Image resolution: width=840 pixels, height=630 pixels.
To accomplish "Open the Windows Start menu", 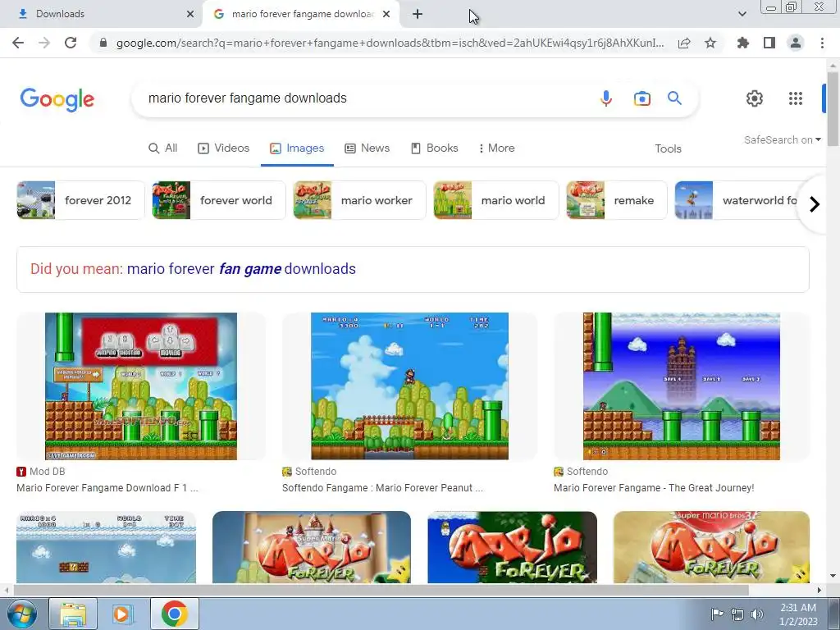I will coord(21,614).
